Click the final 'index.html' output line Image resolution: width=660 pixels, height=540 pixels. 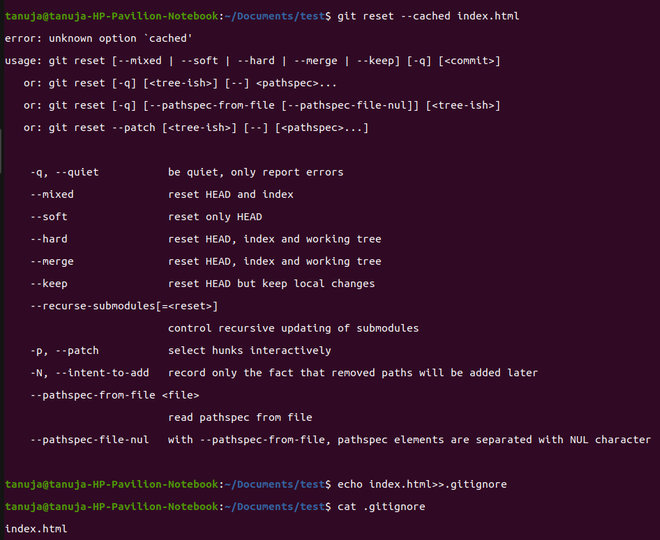coord(36,528)
